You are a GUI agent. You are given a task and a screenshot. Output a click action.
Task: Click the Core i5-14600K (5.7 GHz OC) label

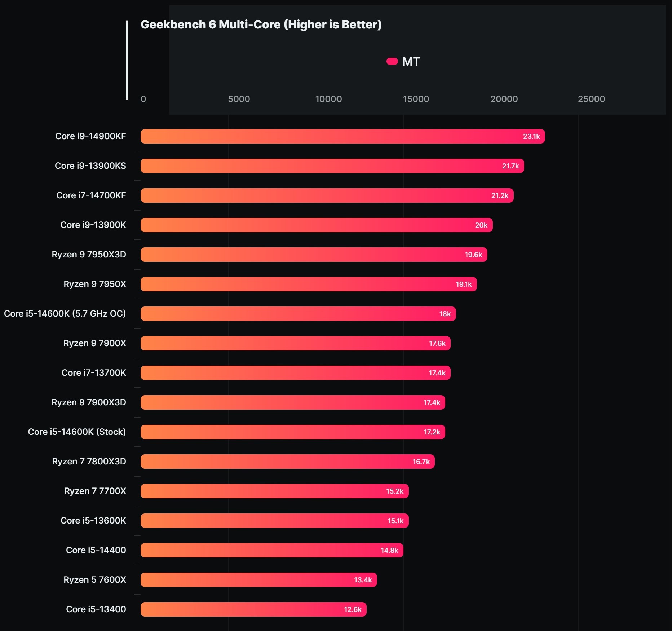[65, 314]
